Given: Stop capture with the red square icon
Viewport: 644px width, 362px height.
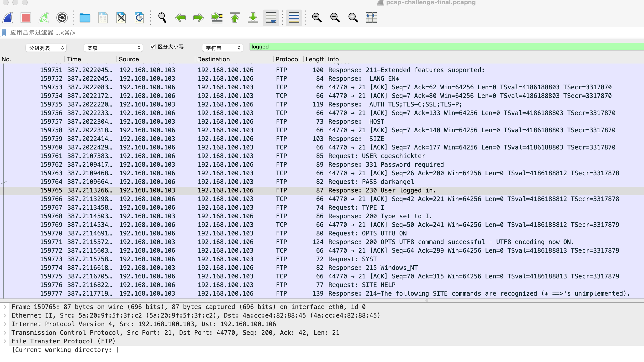Looking at the screenshot, I should point(26,18).
